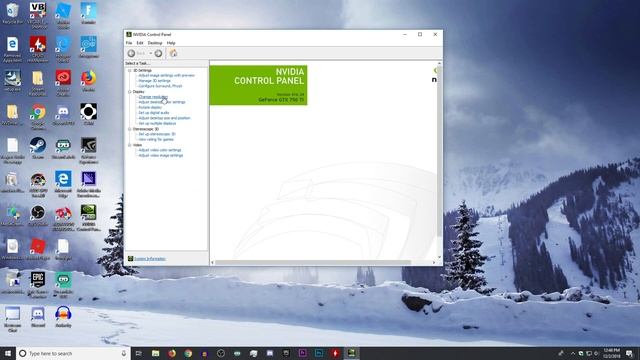Image resolution: width=640 pixels, height=360 pixels.
Task: Open the Help menu
Action: click(171, 43)
